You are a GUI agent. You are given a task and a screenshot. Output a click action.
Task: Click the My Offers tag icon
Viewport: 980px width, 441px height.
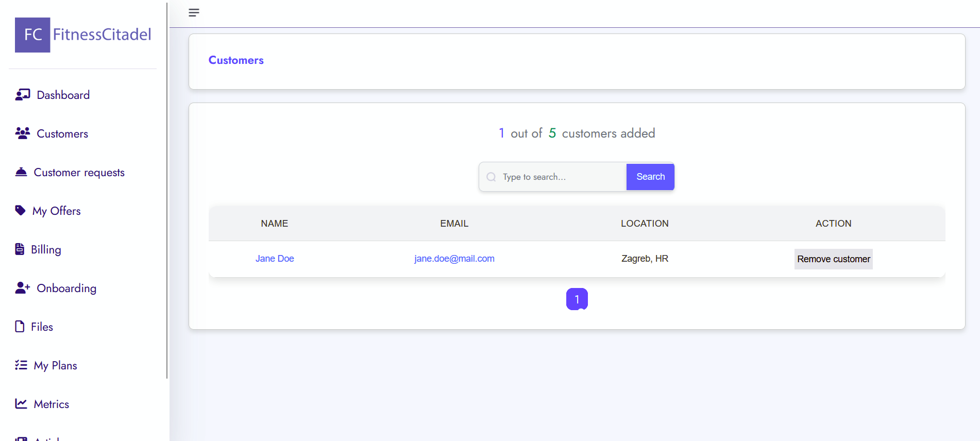[x=21, y=211]
